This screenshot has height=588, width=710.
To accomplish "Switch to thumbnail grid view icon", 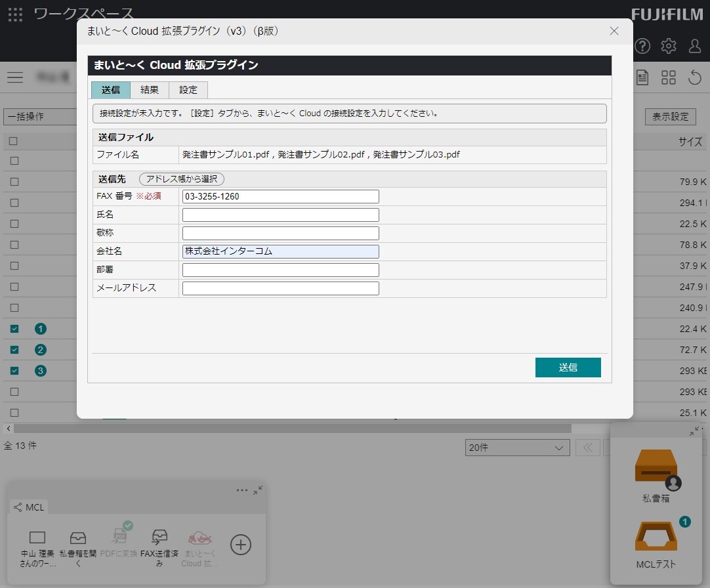I will (x=669, y=77).
